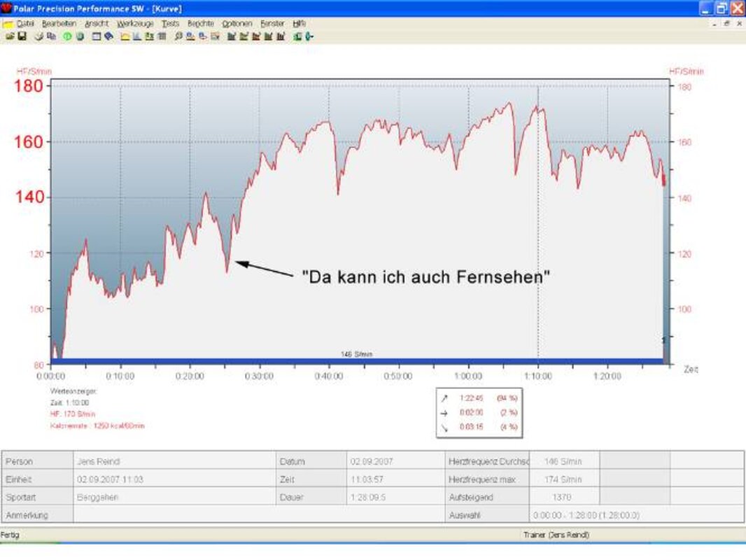Click 'Trainer (Jens Reindl)' in the status bar

[556, 535]
